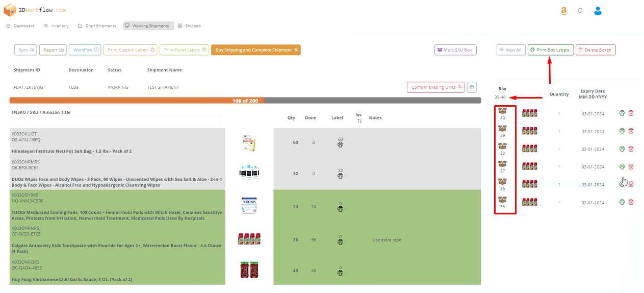The width and height of the screenshot is (644, 293).
Task: Click the FNSKU / SKU search field
Action: (116, 120)
